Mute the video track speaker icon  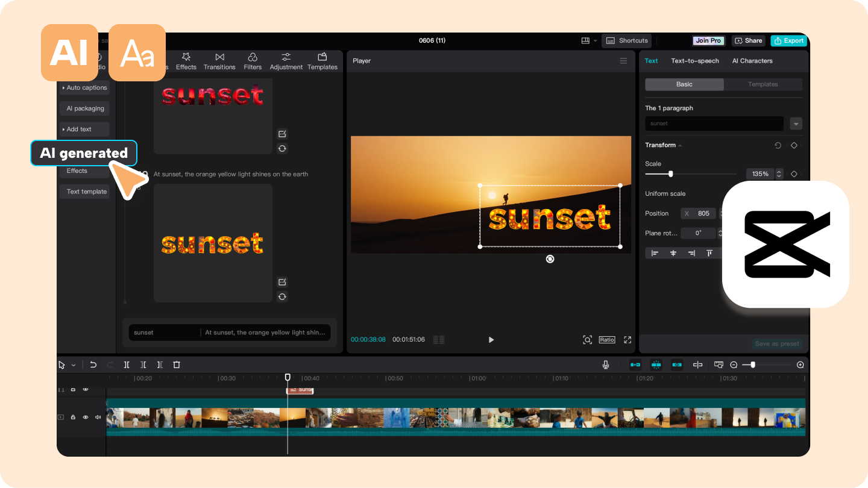98,417
